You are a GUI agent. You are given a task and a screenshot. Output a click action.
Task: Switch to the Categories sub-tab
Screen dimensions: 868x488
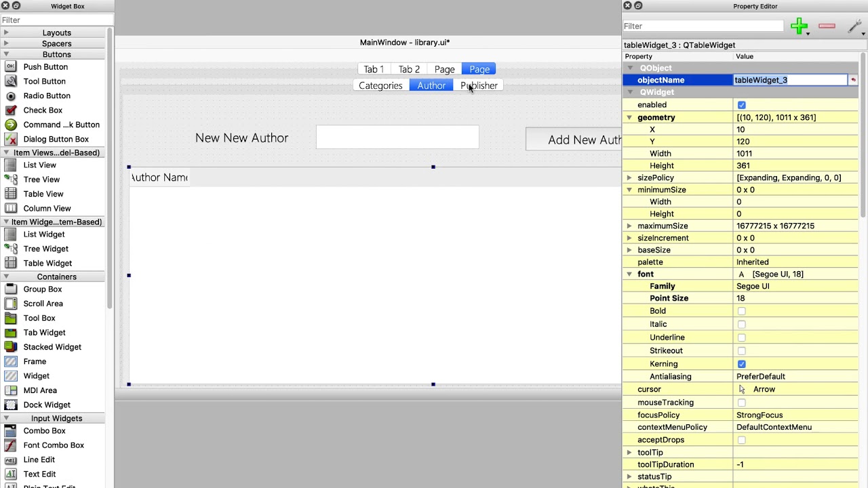380,85
